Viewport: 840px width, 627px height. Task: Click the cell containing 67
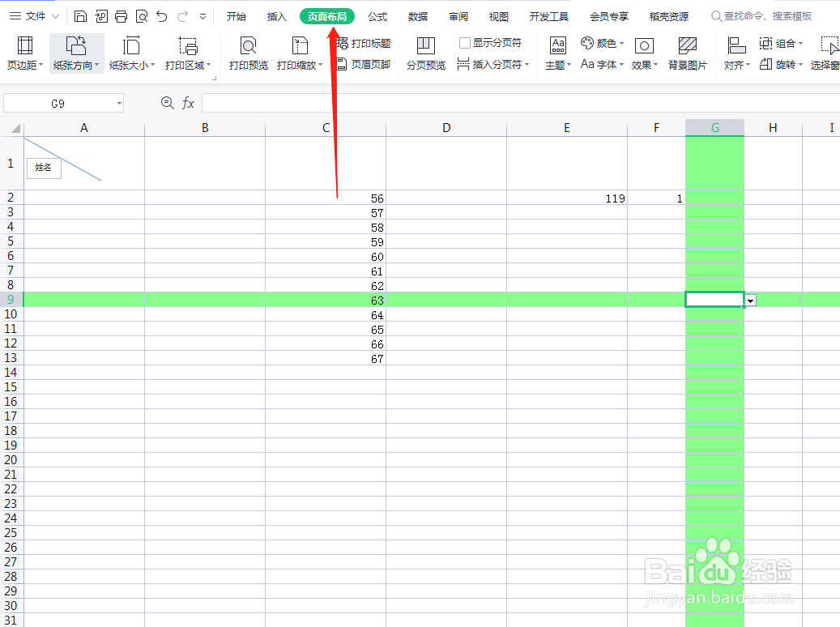[326, 359]
